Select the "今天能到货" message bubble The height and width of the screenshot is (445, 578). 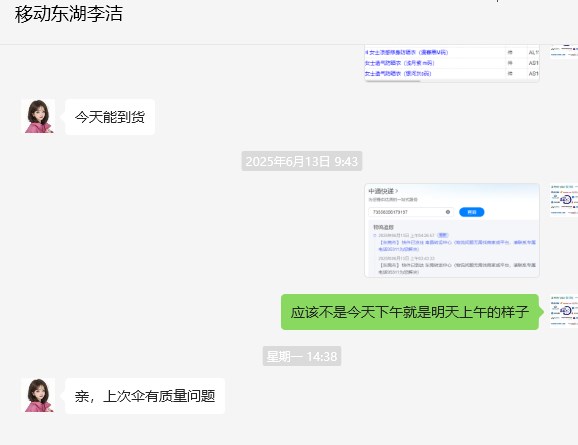pos(110,117)
